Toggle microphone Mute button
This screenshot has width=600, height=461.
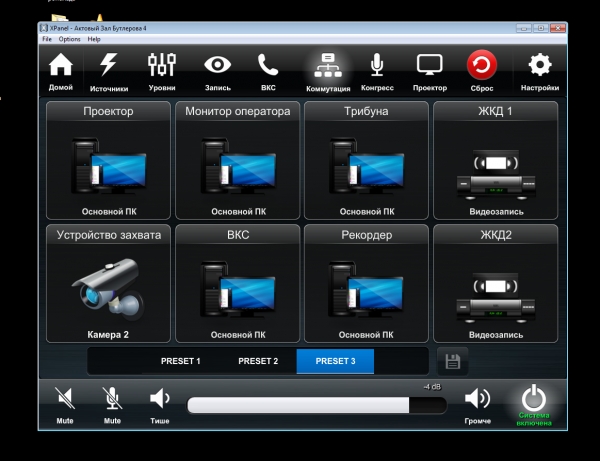tap(112, 403)
